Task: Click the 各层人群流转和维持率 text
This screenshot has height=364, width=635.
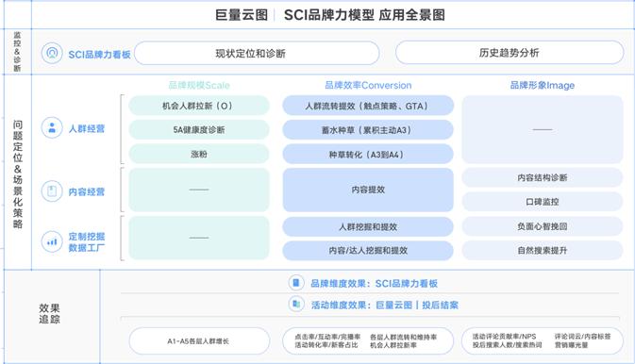Action: pyautogui.click(x=403, y=337)
